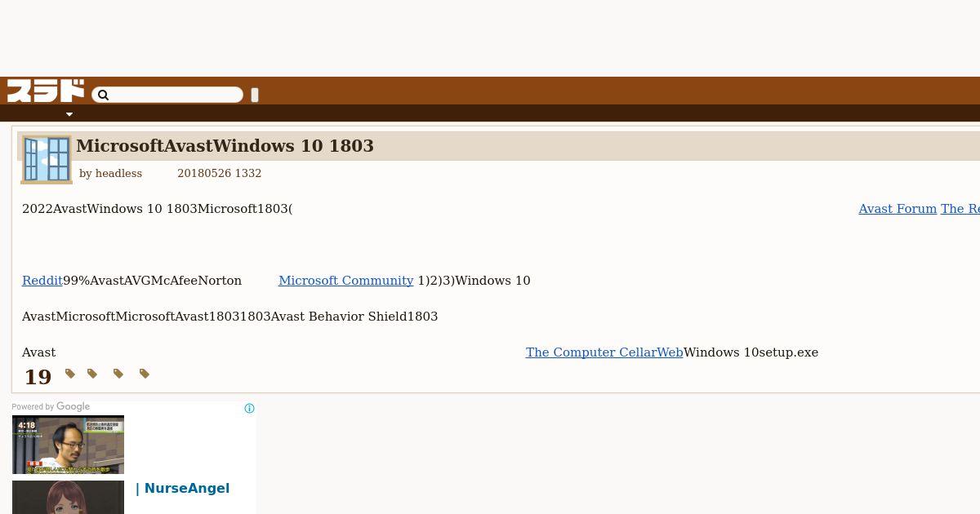980x514 pixels.
Task: Click the Powered by Google label
Action: tap(51, 407)
